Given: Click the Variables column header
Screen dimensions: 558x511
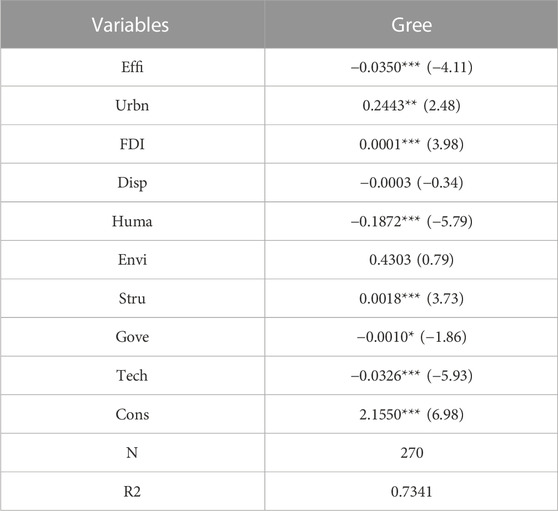Looking at the screenshot, I should click(130, 25).
